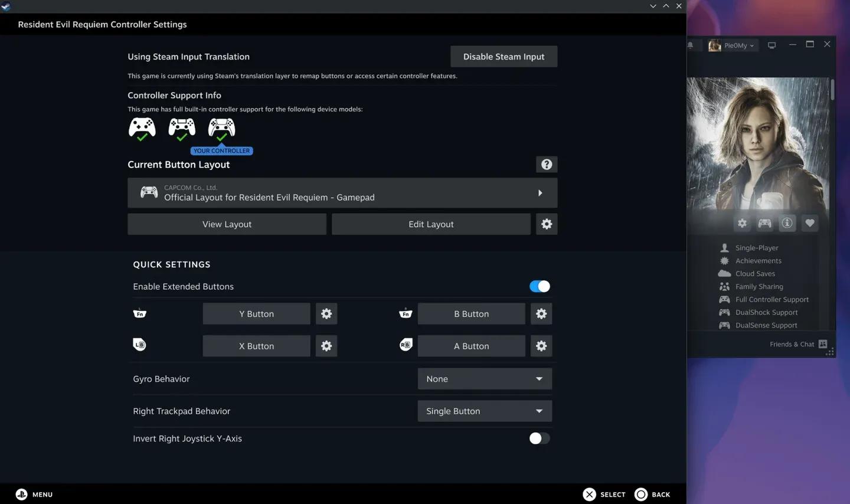This screenshot has width=850, height=504.
Task: Open notifications bell in Steam window
Action: [690, 45]
